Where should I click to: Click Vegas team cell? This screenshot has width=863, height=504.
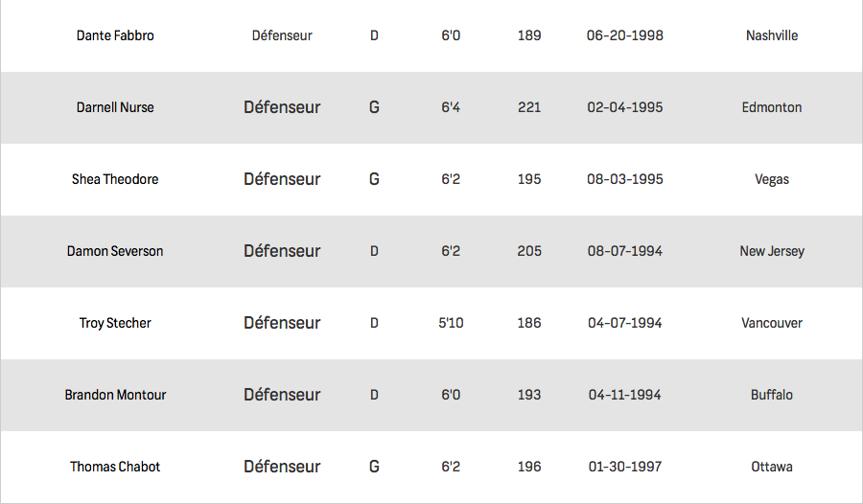pyautogui.click(x=772, y=179)
